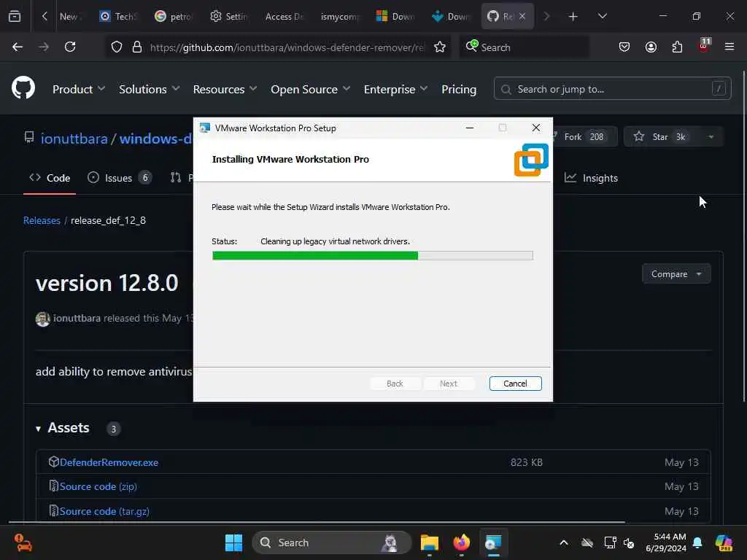Switch to the Insights tab

[x=591, y=178]
